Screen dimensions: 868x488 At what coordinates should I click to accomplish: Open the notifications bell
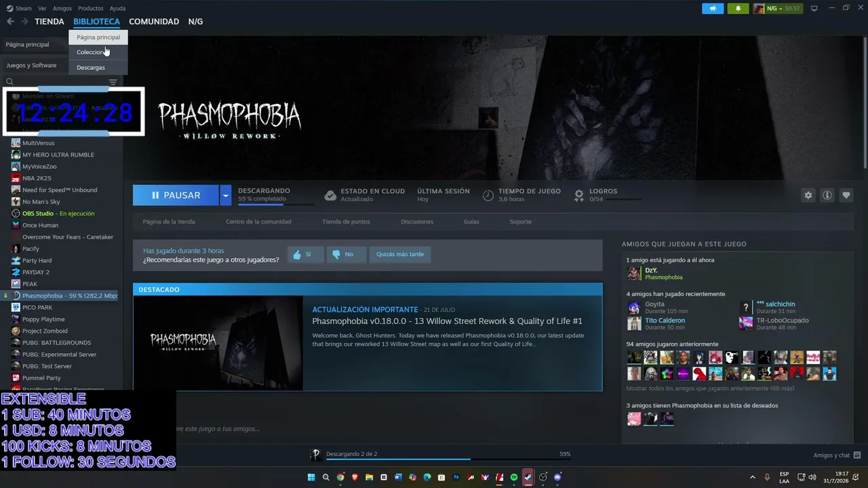(x=738, y=8)
